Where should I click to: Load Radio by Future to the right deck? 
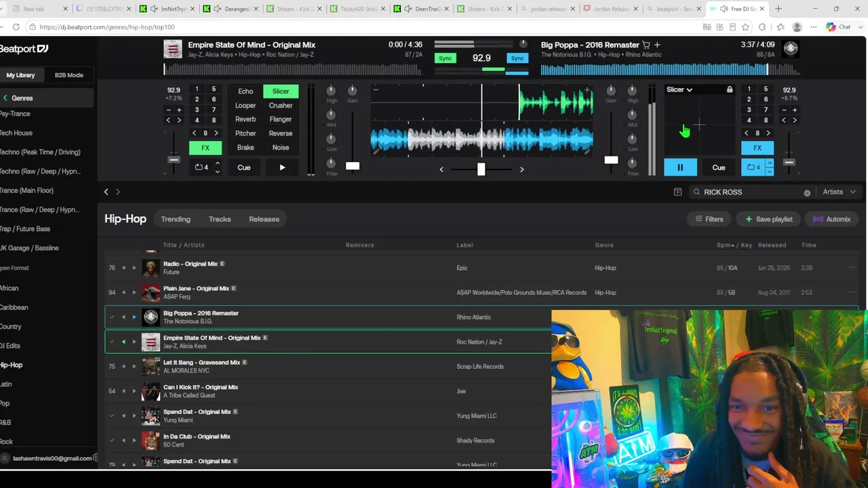[x=134, y=268]
